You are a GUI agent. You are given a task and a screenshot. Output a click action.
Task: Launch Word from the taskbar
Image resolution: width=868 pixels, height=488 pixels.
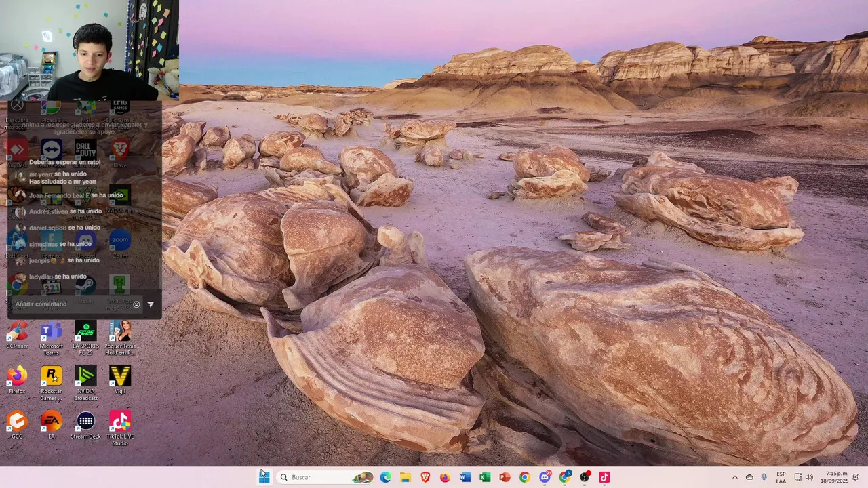click(x=465, y=477)
